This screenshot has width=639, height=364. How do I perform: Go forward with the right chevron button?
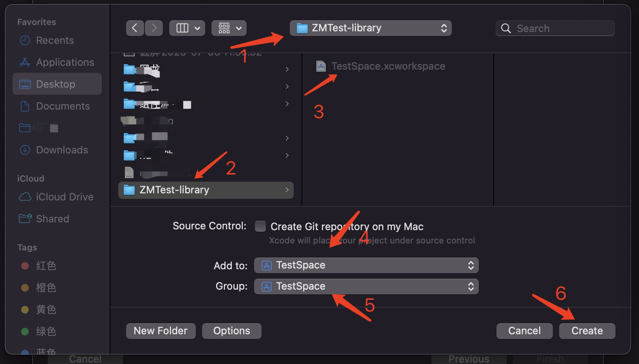coord(154,28)
